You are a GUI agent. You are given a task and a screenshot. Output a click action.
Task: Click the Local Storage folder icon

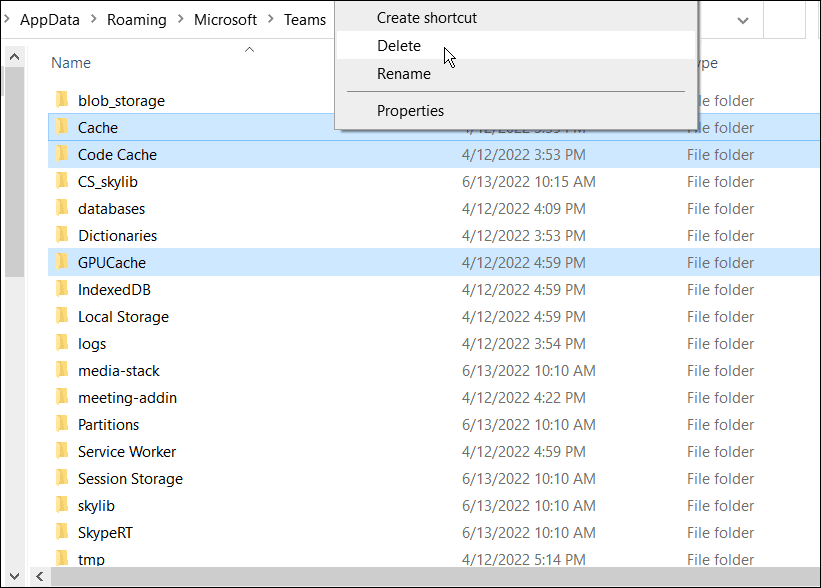coord(62,316)
